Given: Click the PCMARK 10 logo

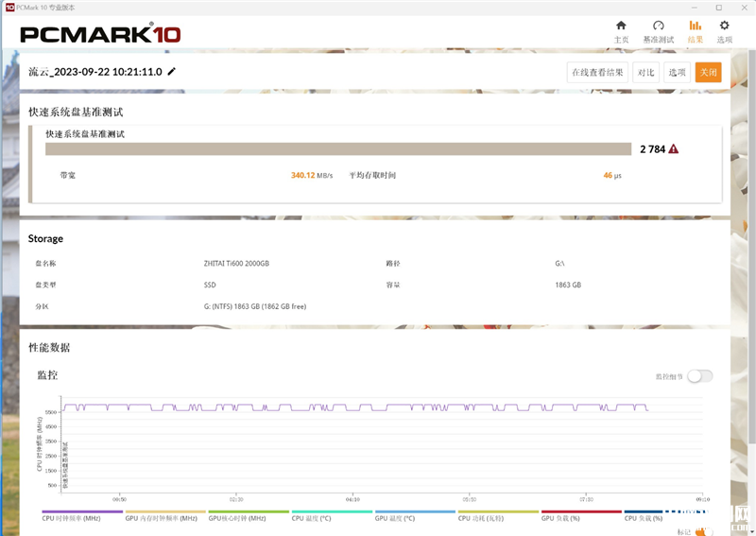Looking at the screenshot, I should pos(100,34).
